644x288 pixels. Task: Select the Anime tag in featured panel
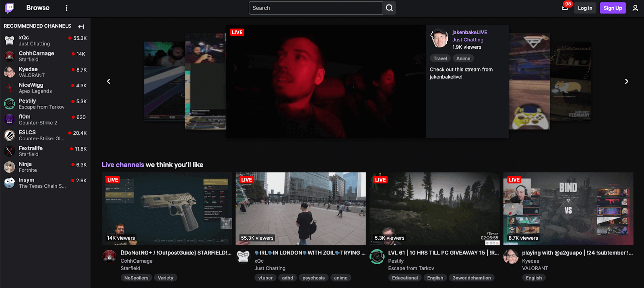point(463,58)
